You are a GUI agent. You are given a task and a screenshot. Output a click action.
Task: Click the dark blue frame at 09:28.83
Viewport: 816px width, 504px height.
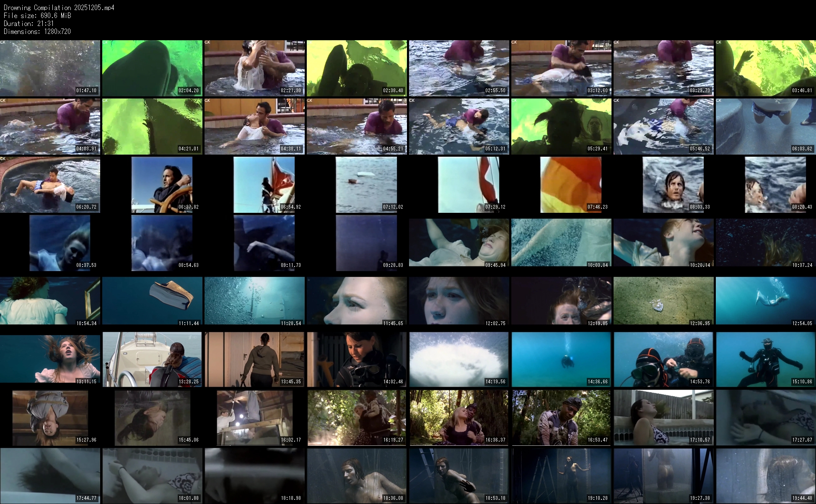(366, 243)
